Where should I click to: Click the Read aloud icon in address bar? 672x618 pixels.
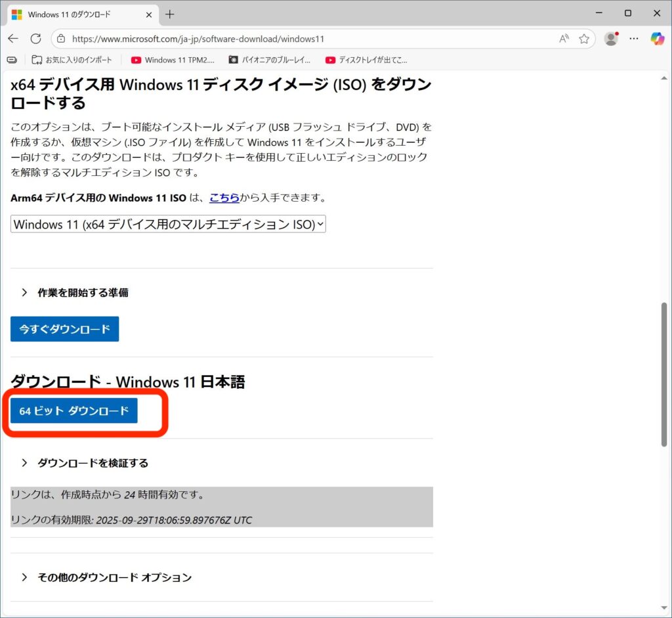pyautogui.click(x=564, y=39)
